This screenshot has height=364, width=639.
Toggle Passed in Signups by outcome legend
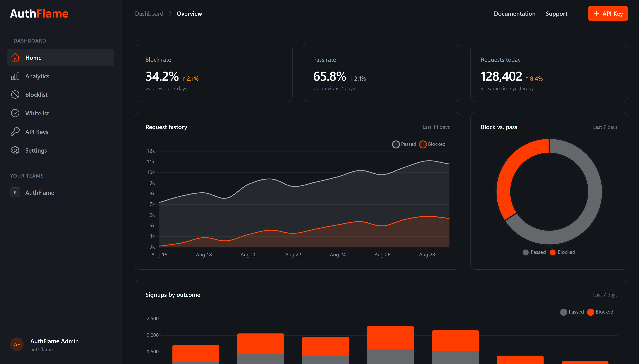click(x=572, y=312)
